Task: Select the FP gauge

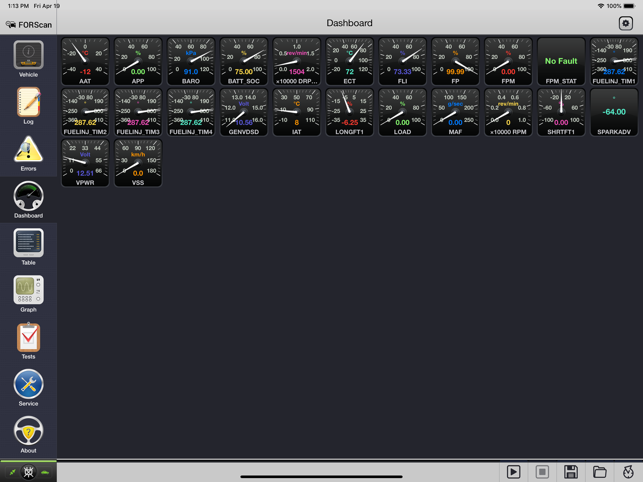Action: (456, 62)
